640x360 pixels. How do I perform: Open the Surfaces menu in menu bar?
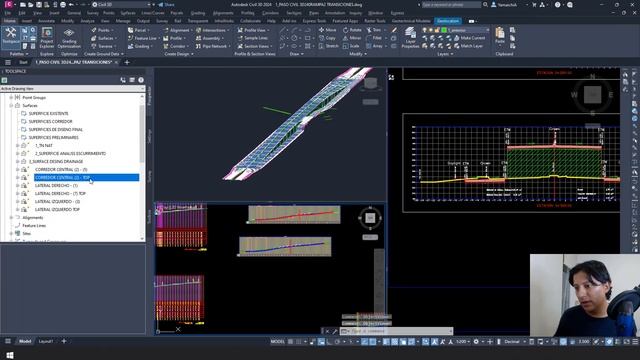[128, 13]
